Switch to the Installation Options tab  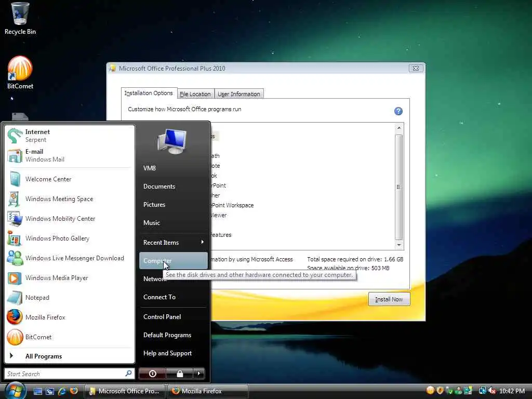click(x=149, y=93)
